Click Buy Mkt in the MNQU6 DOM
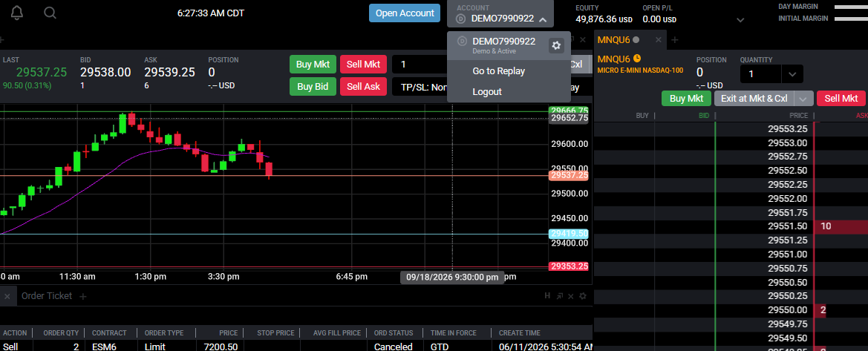This screenshot has height=351, width=868. click(686, 99)
